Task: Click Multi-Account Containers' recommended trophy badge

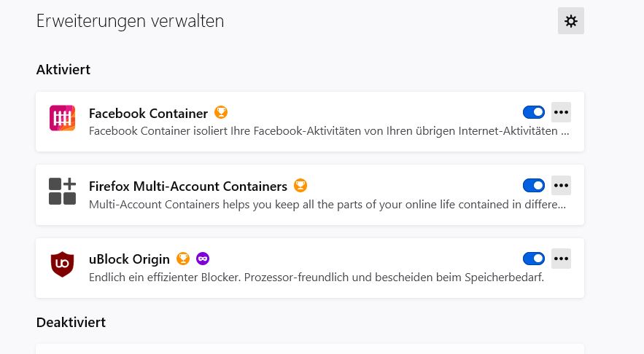Action: [x=300, y=186]
